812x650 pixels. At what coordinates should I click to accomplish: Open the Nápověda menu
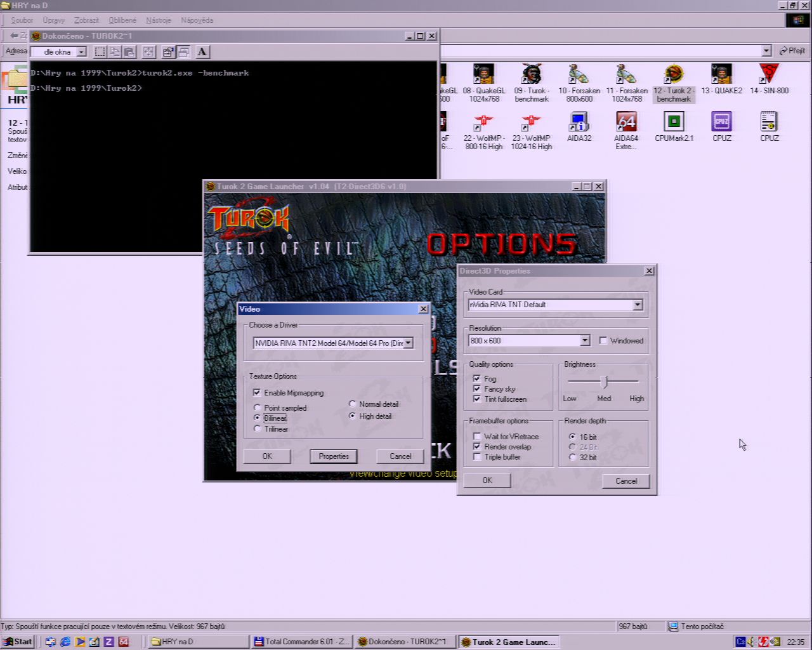(197, 20)
